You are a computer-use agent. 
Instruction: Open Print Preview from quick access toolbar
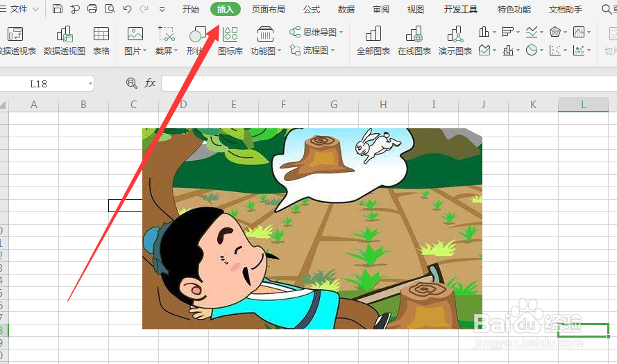110,8
